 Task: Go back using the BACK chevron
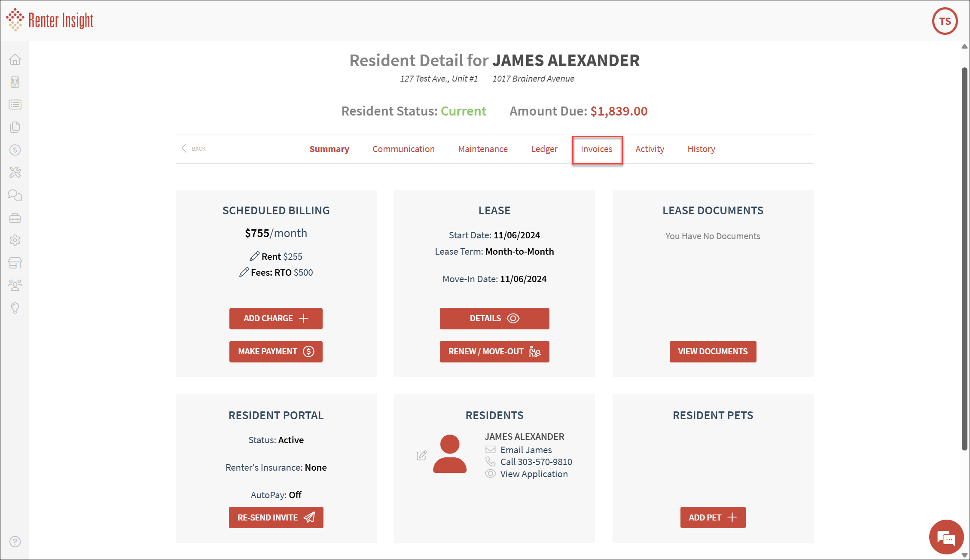click(193, 149)
